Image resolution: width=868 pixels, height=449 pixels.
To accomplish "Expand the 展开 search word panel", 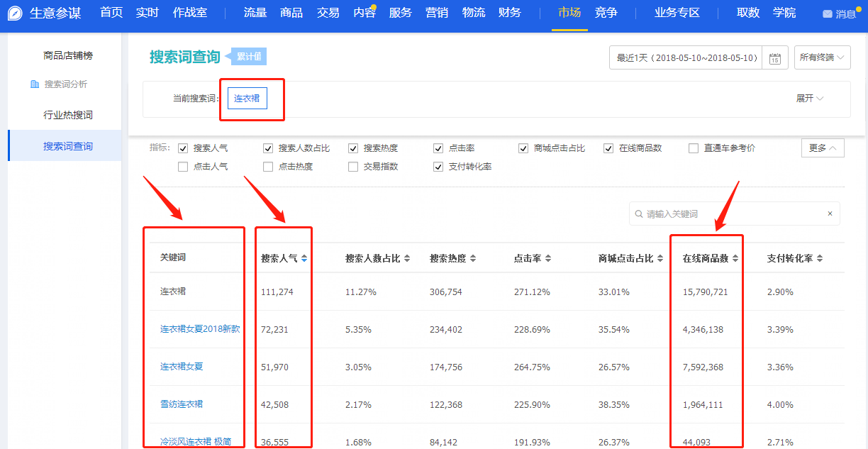I will 809,99.
